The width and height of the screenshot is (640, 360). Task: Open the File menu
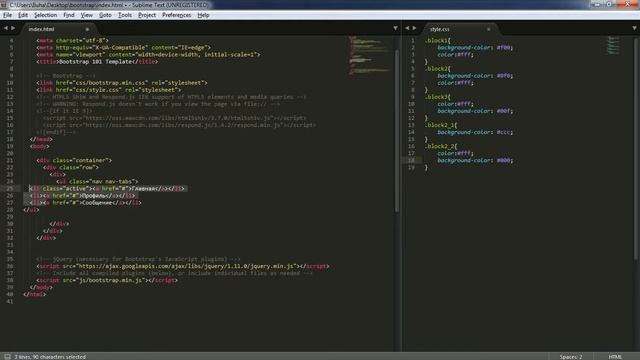7,15
